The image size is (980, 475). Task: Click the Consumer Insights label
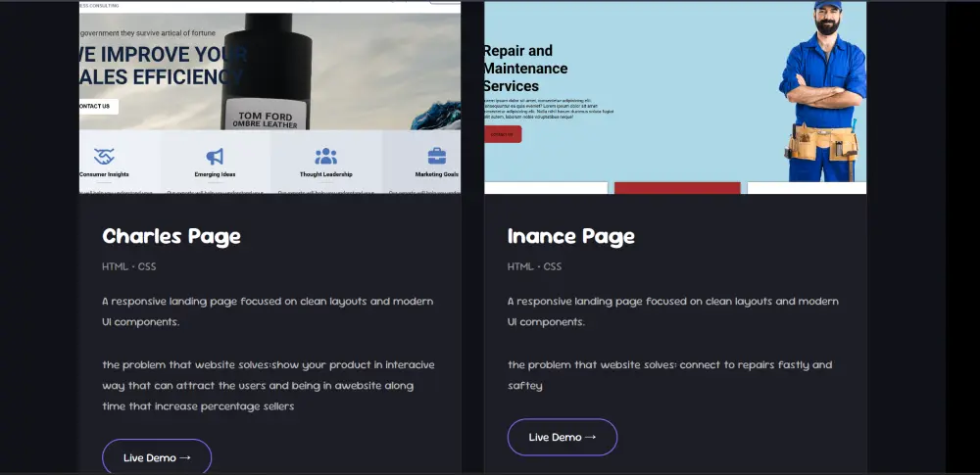[105, 174]
